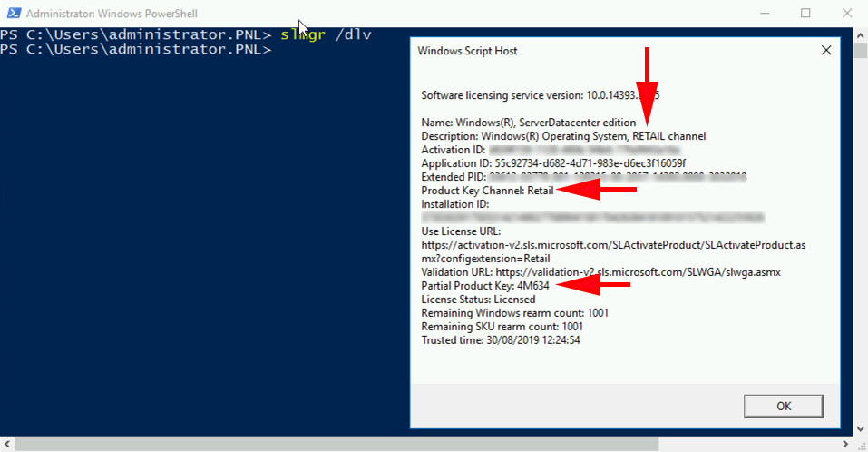Viewport: 868px width, 452px height.
Task: Click the activation-v2.sls.microsoft.com URL text
Action: tap(613, 251)
